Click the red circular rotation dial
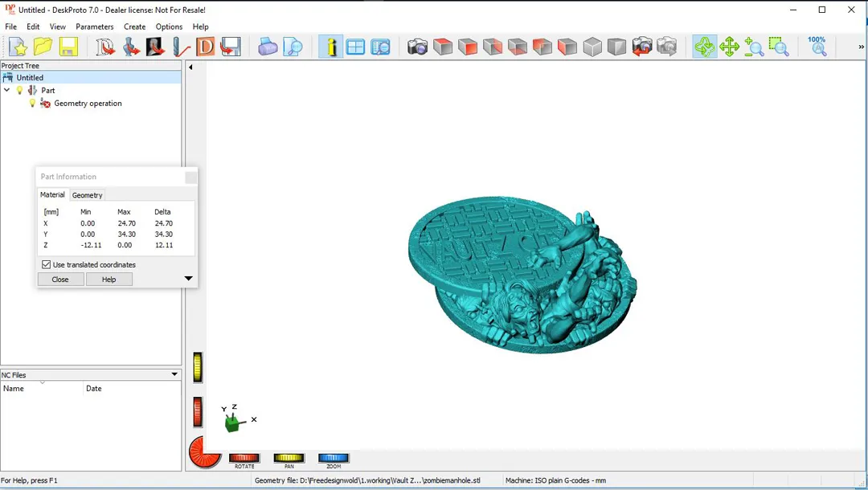The height and width of the screenshot is (490, 868). click(205, 452)
